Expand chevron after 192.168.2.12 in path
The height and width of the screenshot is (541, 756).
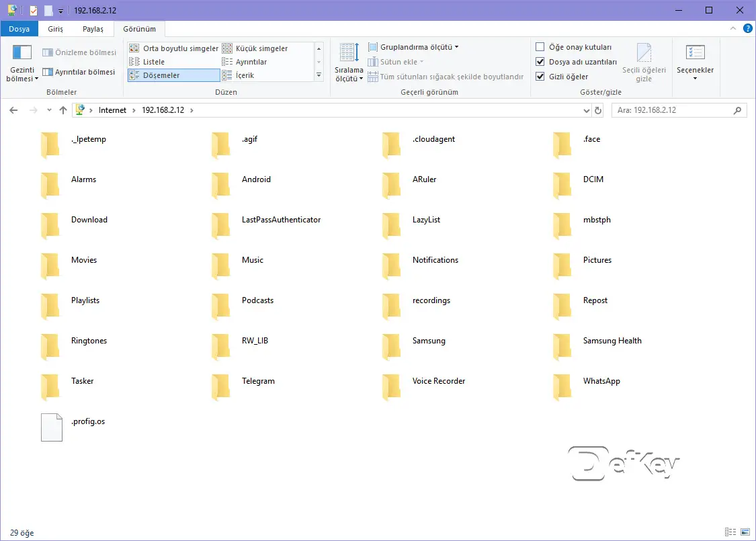pyautogui.click(x=192, y=110)
